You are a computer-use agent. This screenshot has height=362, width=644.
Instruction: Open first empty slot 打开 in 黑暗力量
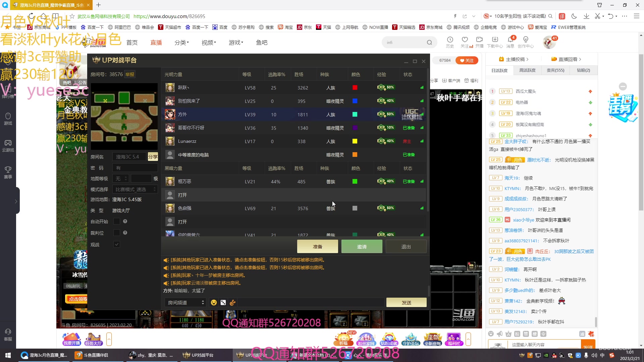click(294, 195)
